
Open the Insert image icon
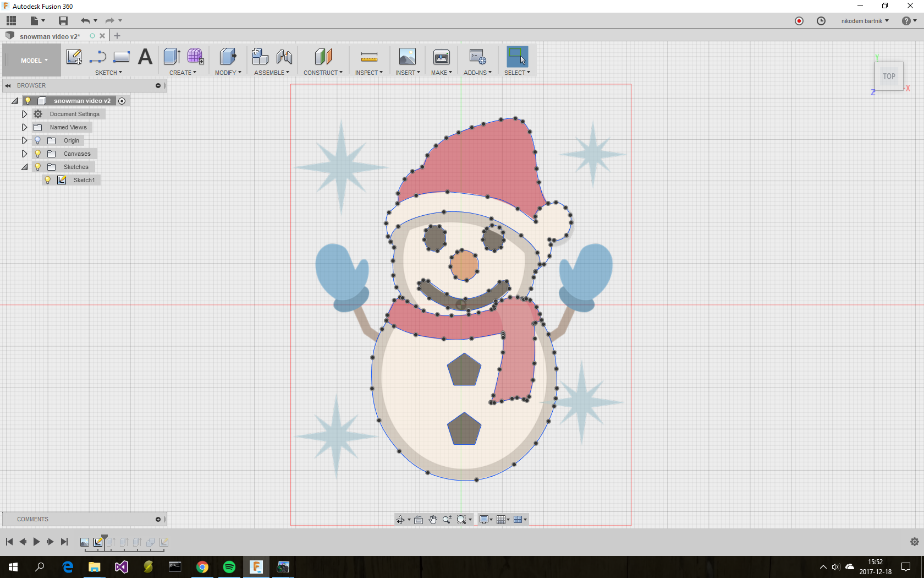coord(407,57)
